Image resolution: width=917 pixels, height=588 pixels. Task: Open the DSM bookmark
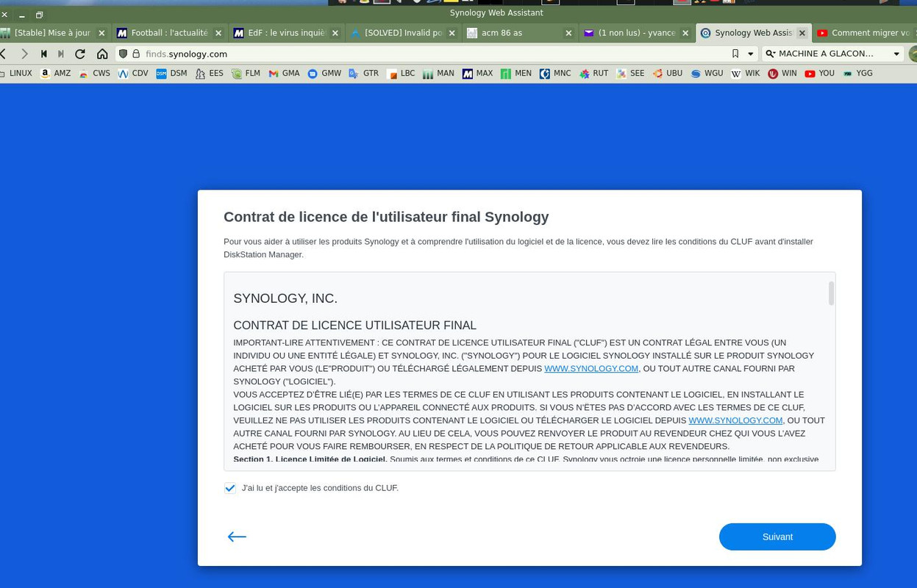[x=171, y=73]
